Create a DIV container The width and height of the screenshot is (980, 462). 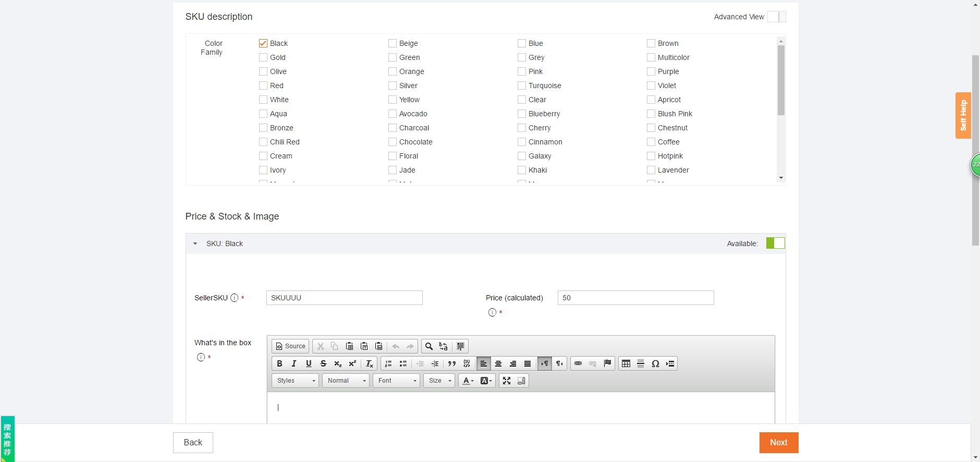point(467,363)
